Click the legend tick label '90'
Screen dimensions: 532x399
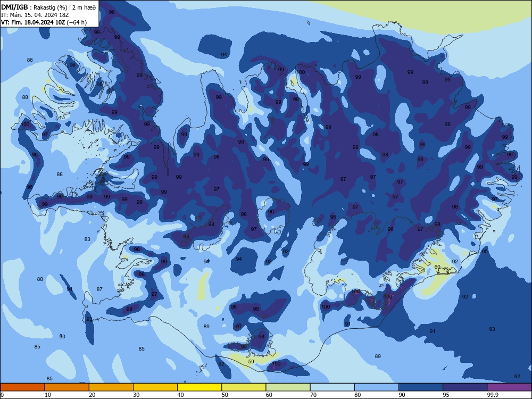point(402,395)
